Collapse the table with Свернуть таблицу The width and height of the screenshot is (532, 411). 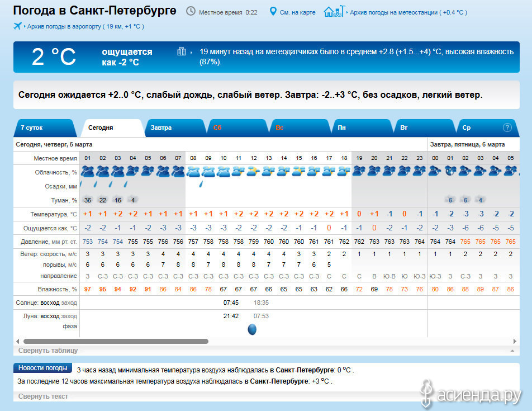click(x=48, y=351)
